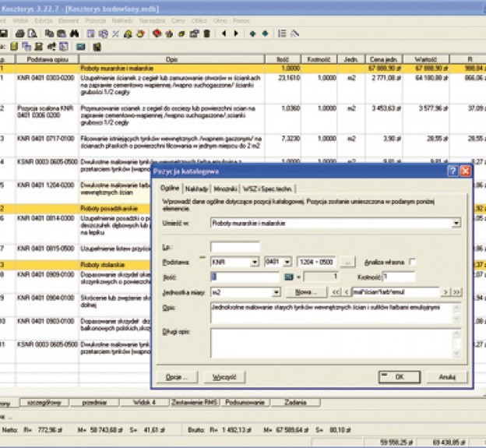486x448 pixels.
Task: Click into the Krotność input field
Action: pos(400,277)
